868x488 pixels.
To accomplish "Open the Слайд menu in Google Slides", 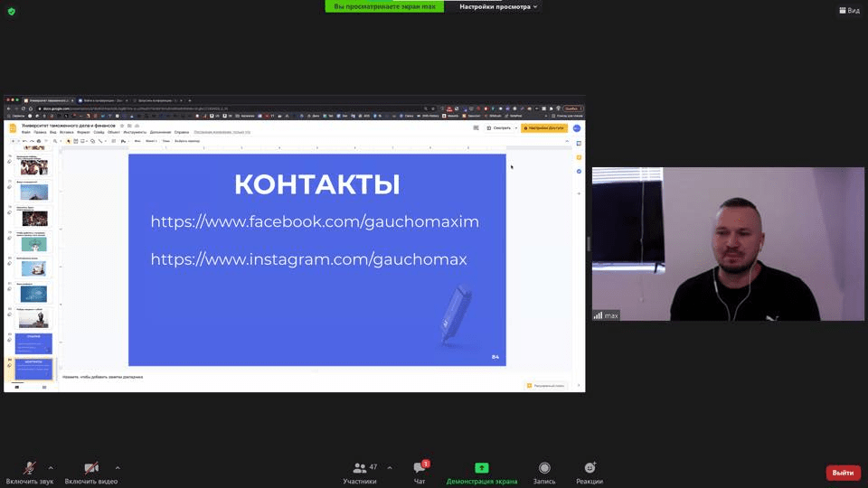I will click(x=99, y=132).
